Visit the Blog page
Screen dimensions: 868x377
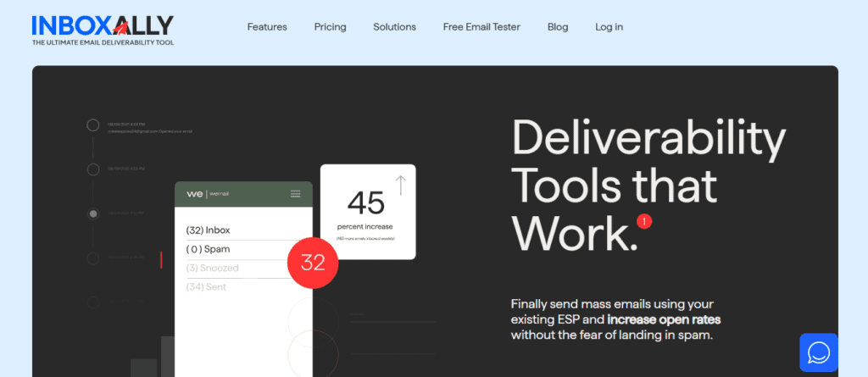[558, 26]
